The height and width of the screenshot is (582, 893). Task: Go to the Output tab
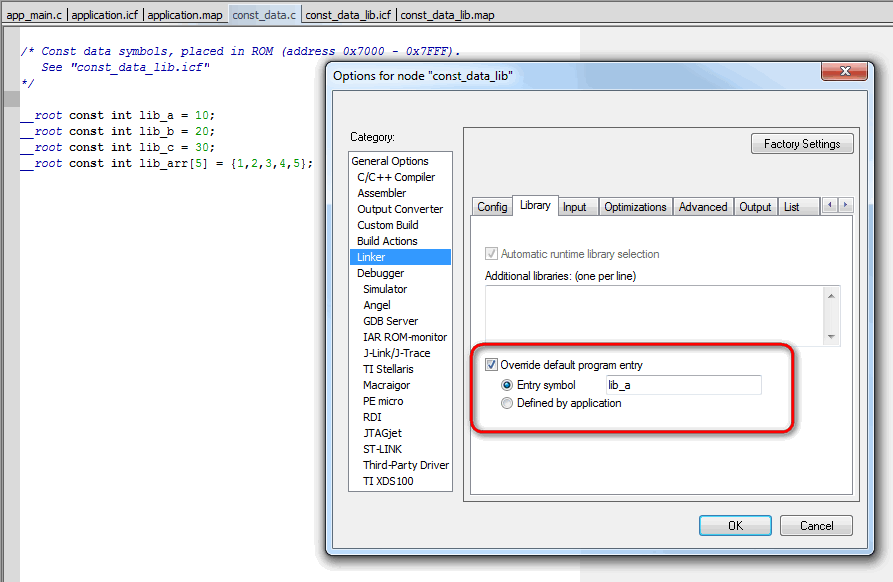[x=755, y=207]
